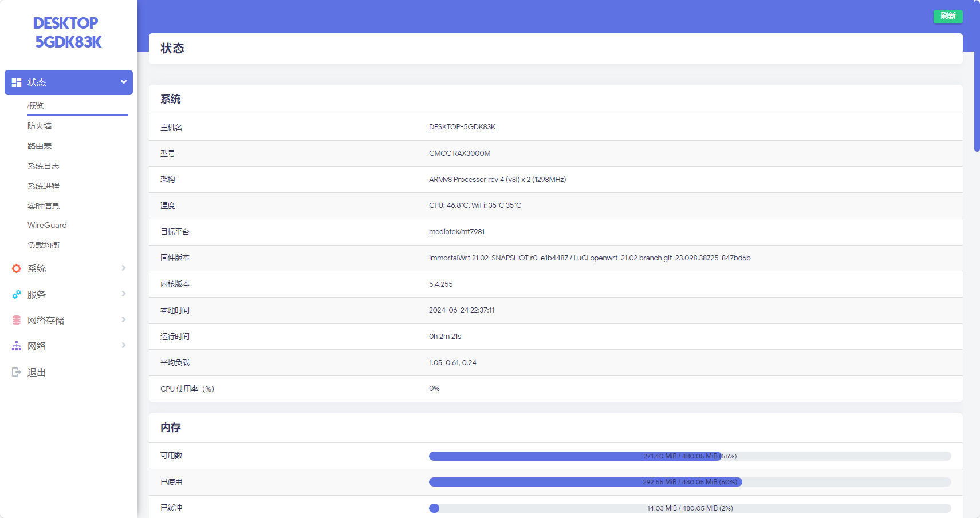
Task: Expand the 网络 sidebar menu arrow
Action: (123, 345)
